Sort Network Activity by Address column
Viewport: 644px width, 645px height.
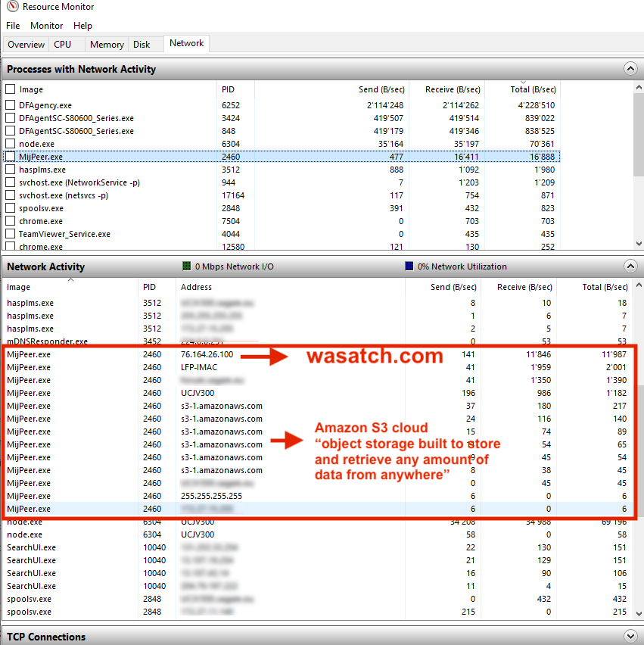pos(291,287)
